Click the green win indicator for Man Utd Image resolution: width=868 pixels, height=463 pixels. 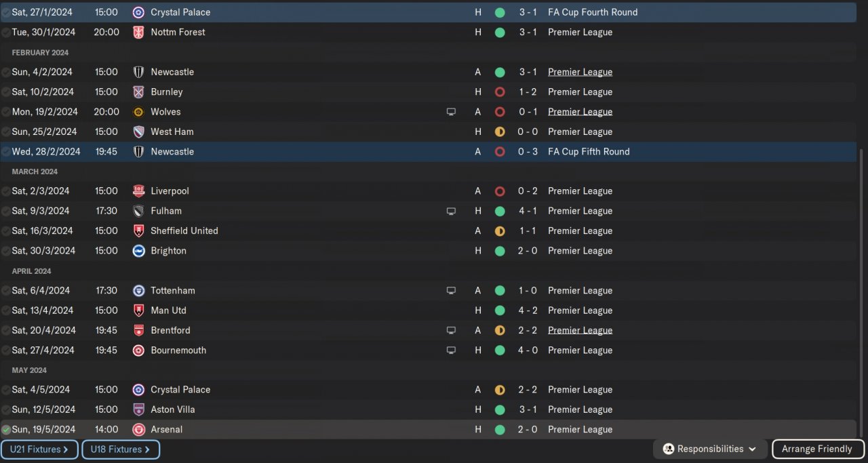(x=500, y=310)
